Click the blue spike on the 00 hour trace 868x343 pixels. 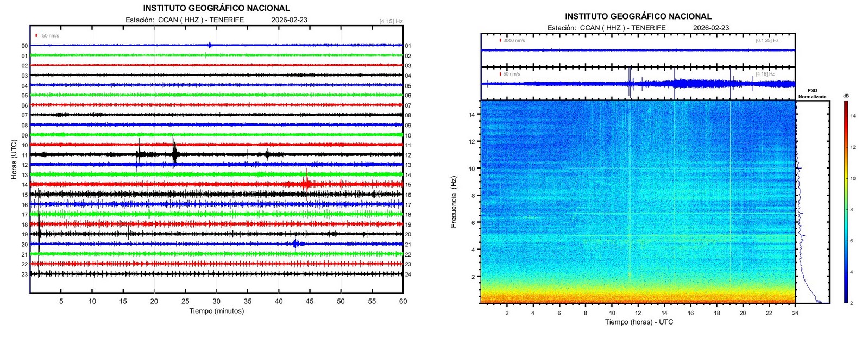[x=210, y=45]
